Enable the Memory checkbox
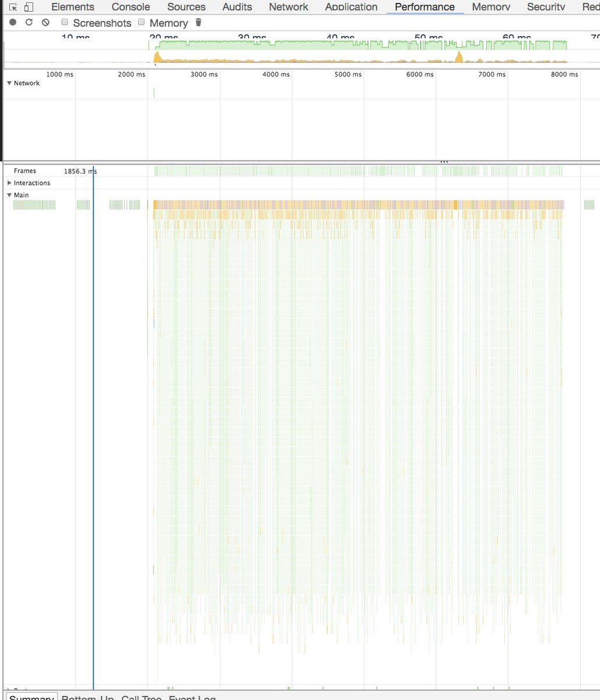 [141, 22]
